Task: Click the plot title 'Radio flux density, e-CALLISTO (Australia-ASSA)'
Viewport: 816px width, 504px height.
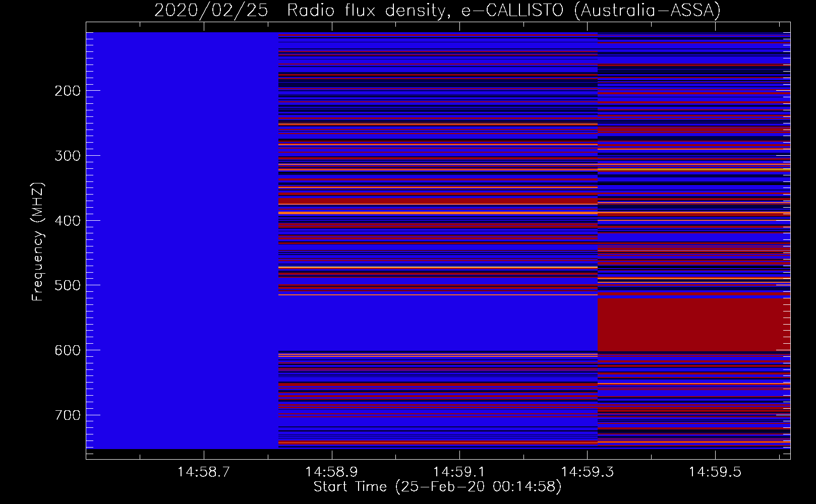Action: (x=503, y=10)
